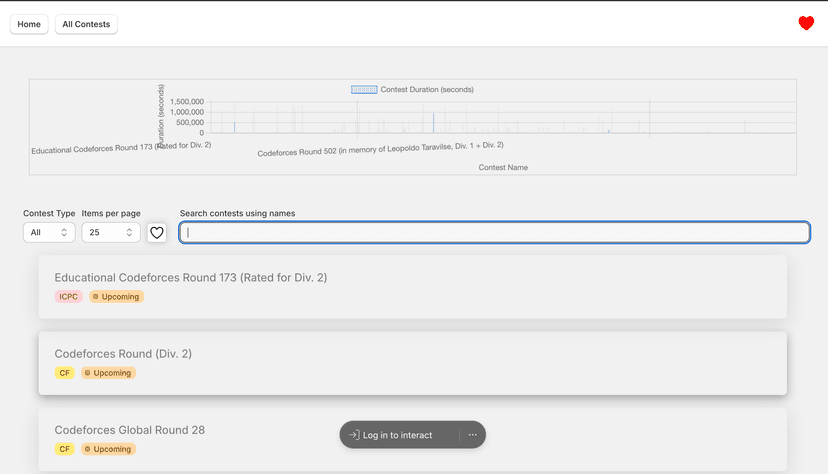Click the Contest Duration (seconds) legend label
This screenshot has width=828, height=474.
tap(427, 90)
